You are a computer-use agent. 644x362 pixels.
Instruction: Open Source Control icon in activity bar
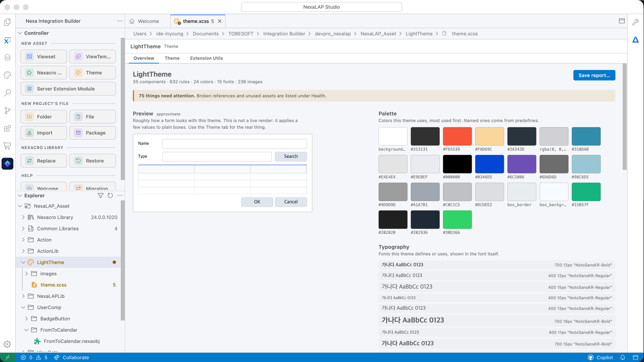[x=7, y=111]
